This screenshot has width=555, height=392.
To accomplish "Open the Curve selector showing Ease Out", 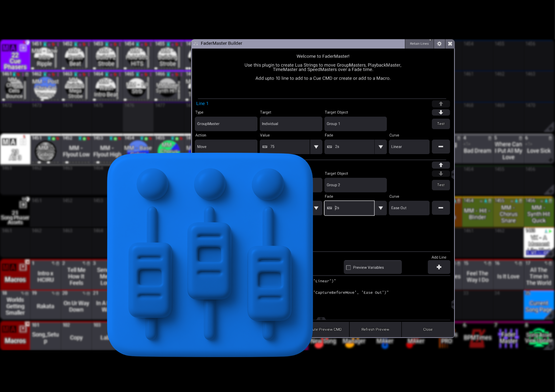I will click(409, 208).
